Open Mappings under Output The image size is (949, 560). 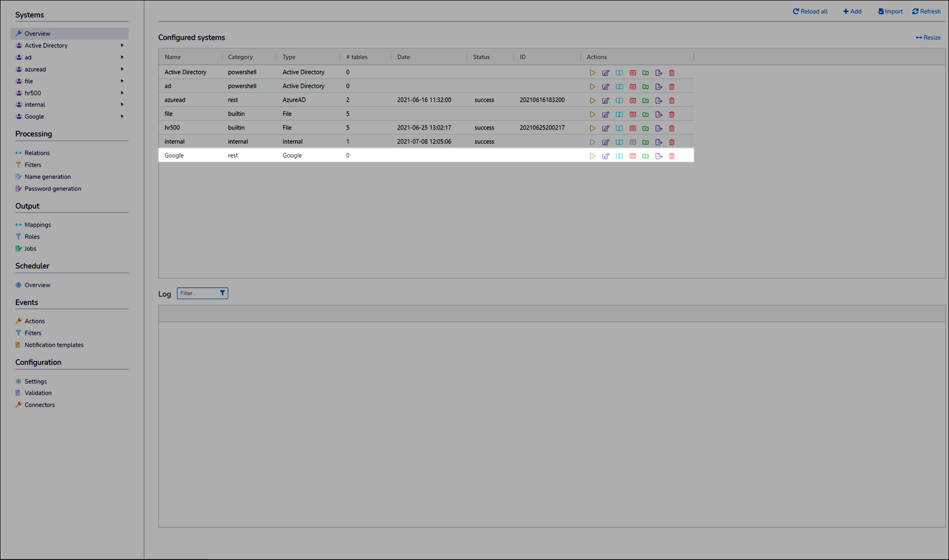click(38, 225)
